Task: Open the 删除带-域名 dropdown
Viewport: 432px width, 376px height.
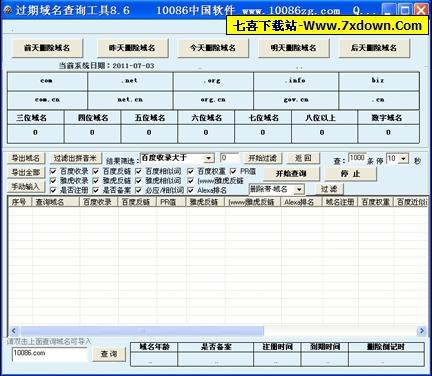Action: (x=299, y=189)
